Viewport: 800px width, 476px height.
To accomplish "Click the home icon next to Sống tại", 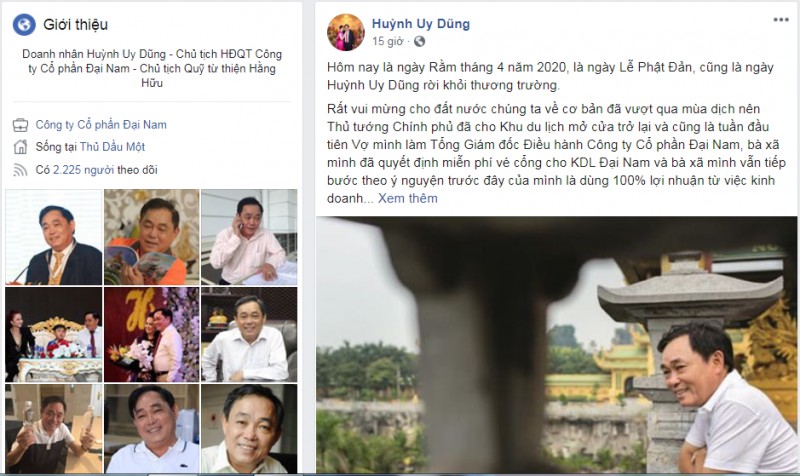I will (20, 147).
